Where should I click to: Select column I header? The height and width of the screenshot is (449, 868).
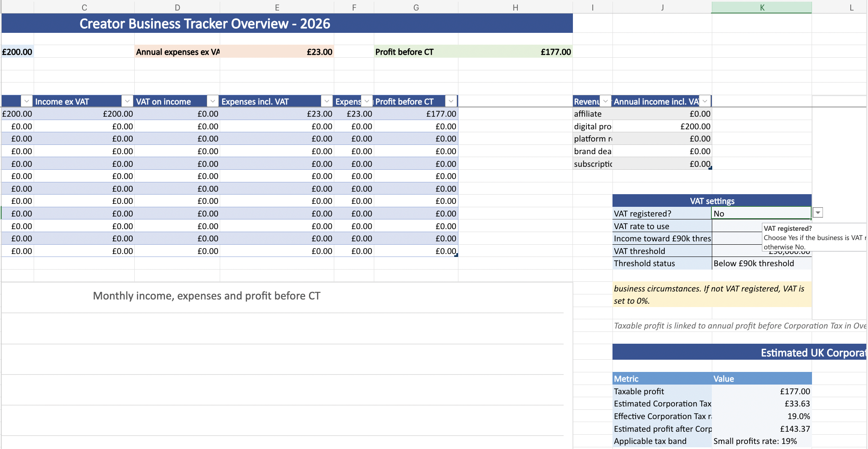593,7
